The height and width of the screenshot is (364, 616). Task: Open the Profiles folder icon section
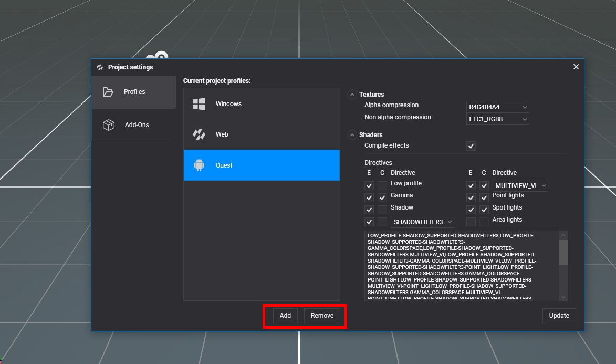pos(108,92)
